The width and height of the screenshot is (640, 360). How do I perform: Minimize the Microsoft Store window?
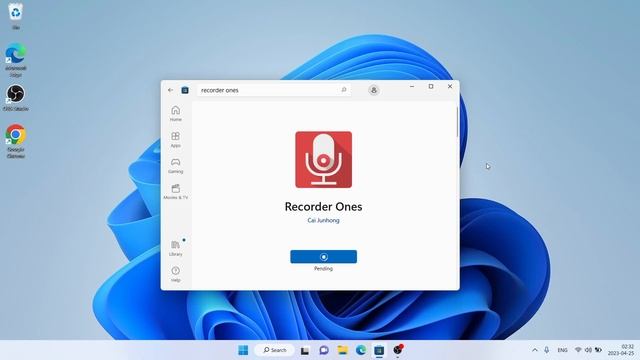412,87
